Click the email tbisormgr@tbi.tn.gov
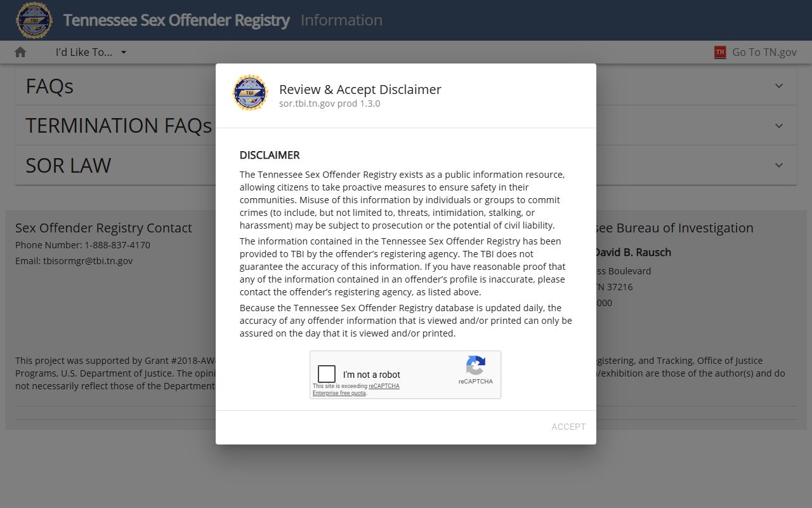 coord(88,261)
